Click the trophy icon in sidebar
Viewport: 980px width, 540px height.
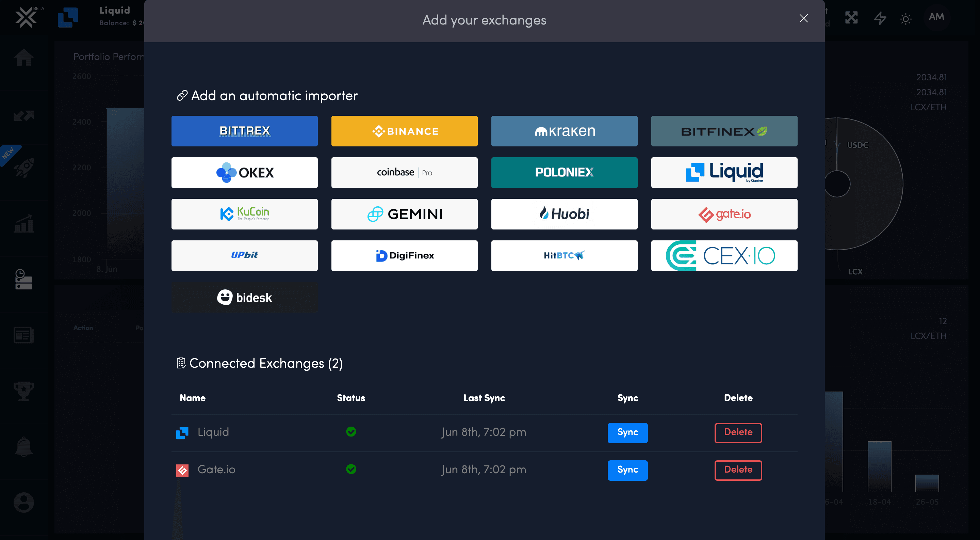(23, 391)
